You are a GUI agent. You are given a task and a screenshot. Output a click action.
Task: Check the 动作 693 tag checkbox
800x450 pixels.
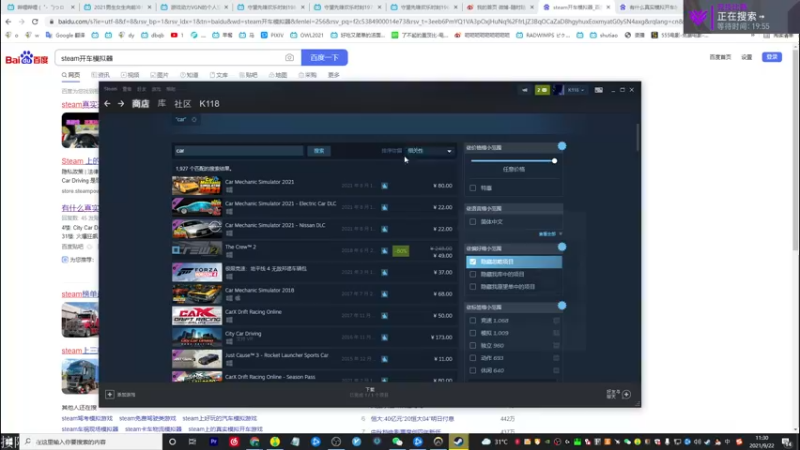pos(472,358)
